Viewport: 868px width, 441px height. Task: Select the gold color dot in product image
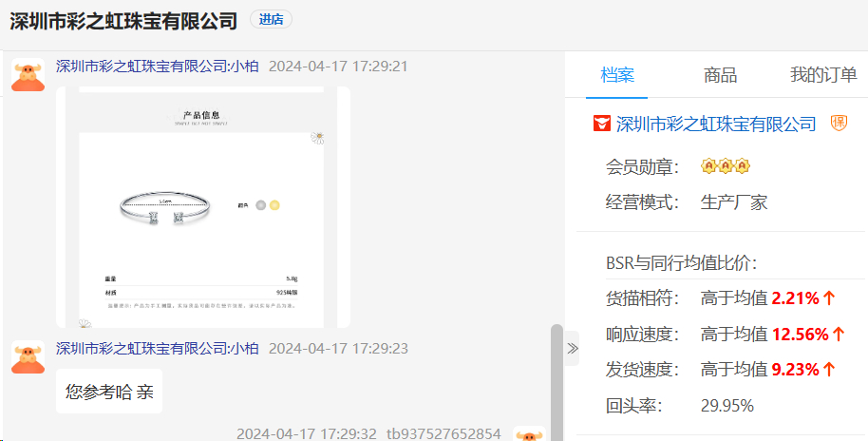274,205
